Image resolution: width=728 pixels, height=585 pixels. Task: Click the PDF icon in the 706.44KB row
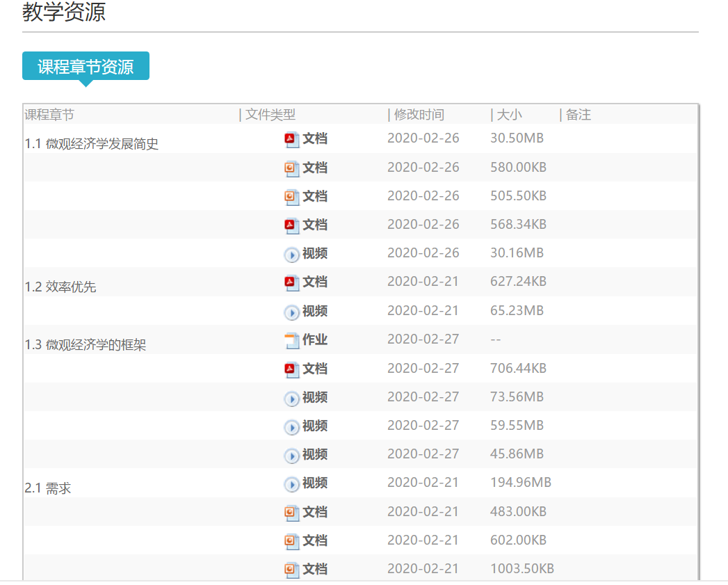291,369
